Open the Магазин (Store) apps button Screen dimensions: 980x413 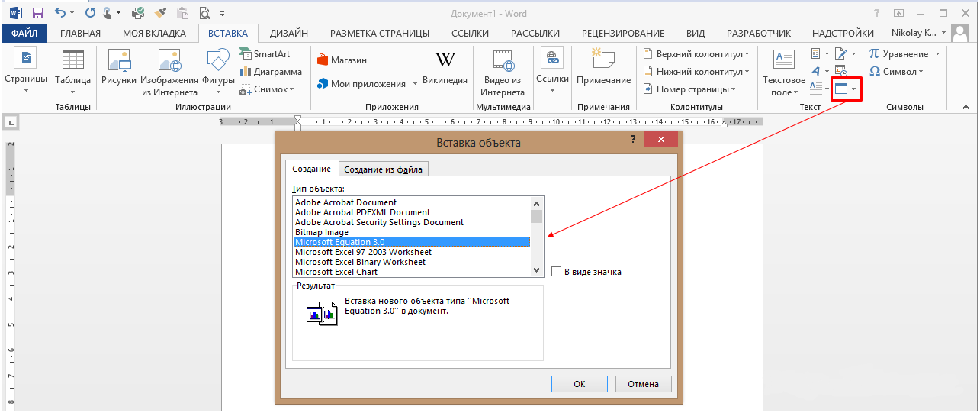341,60
